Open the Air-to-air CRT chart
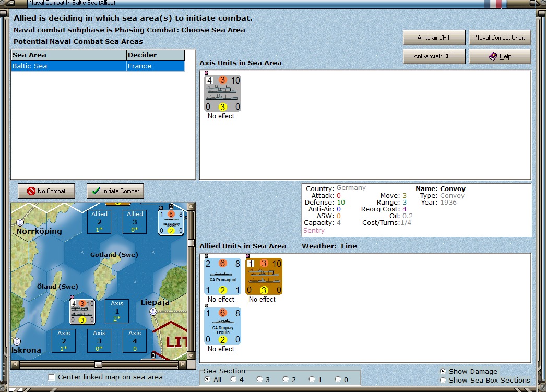This screenshot has width=546, height=392. point(434,38)
